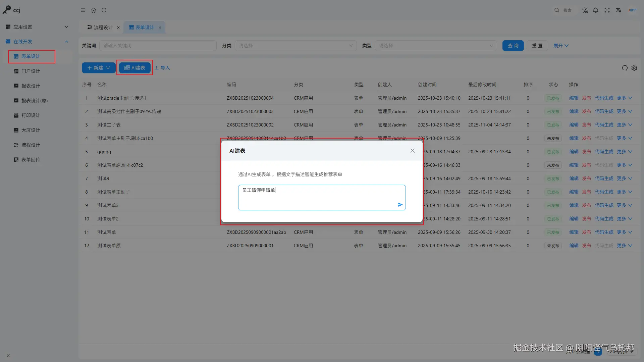
Task: Open 流程设计 in sidebar
Action: [x=31, y=145]
